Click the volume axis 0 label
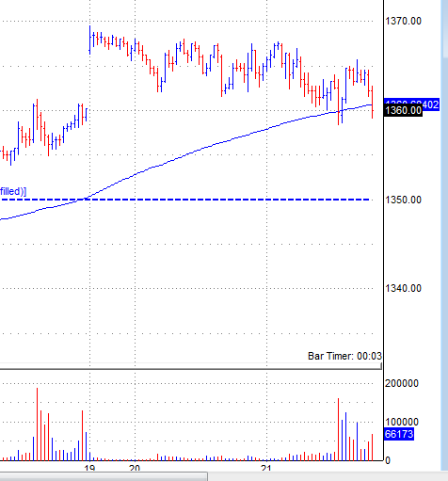Viewport: 448px width, 481px height. coord(388,460)
